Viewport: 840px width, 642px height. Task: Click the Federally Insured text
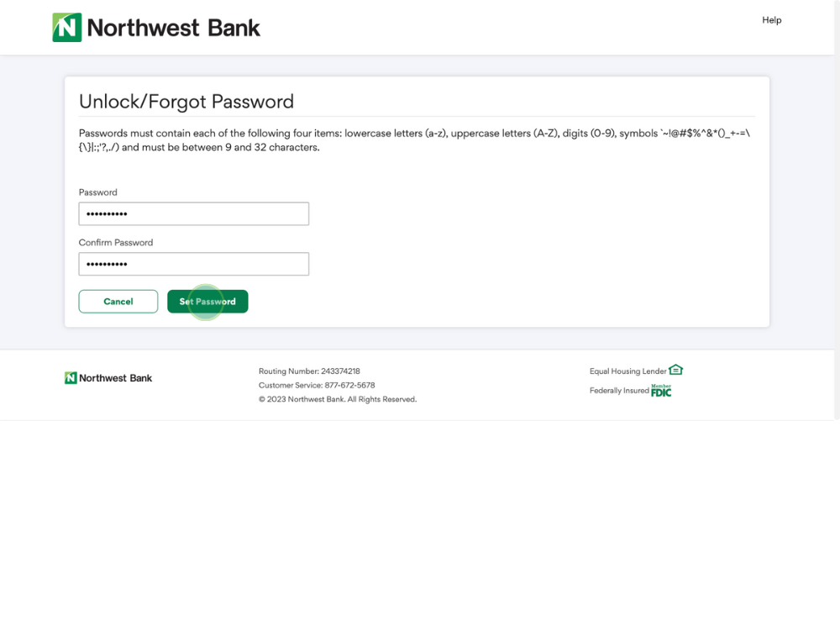tap(619, 391)
